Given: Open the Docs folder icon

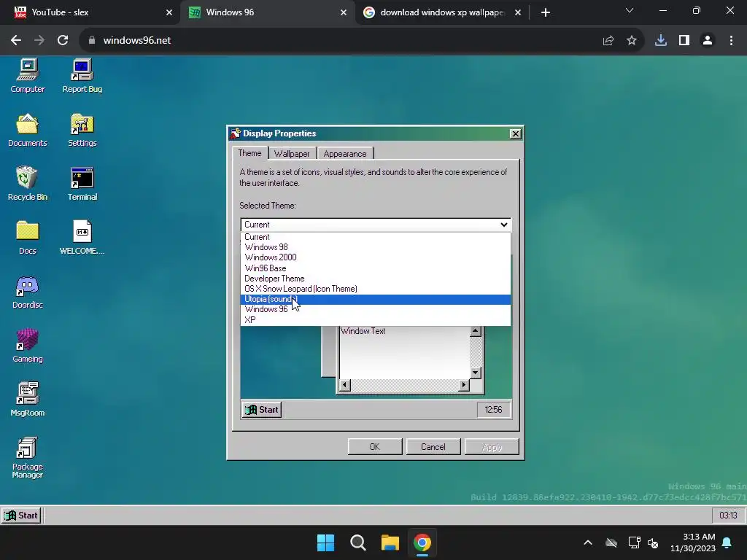Looking at the screenshot, I should pyautogui.click(x=27, y=237).
